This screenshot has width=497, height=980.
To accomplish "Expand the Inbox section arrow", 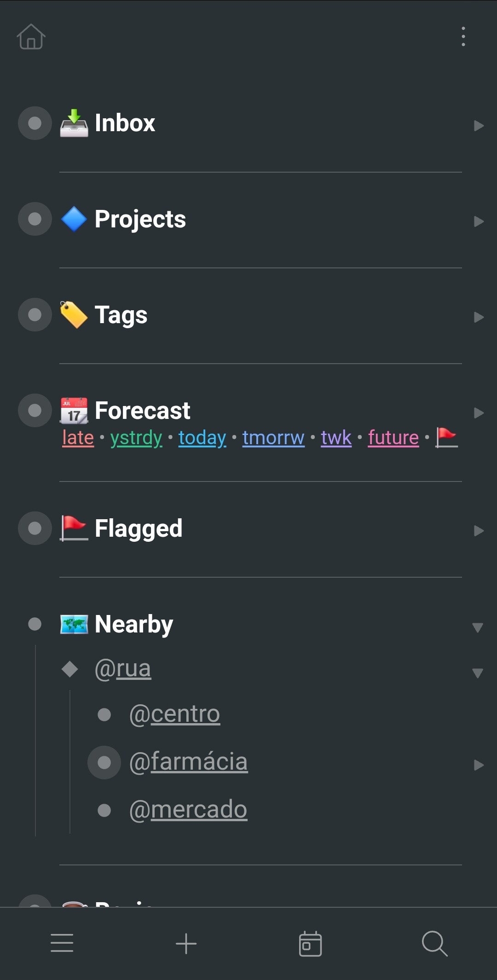I will (x=479, y=126).
